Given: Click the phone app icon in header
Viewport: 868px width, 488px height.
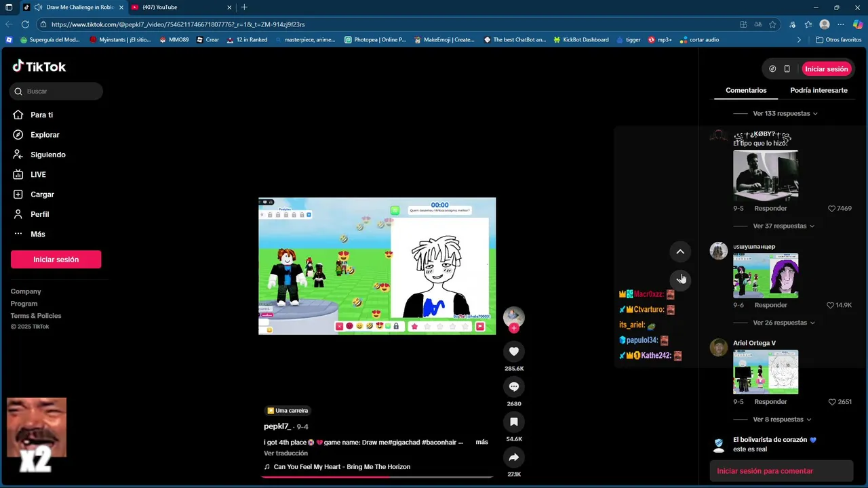Looking at the screenshot, I should coord(787,68).
